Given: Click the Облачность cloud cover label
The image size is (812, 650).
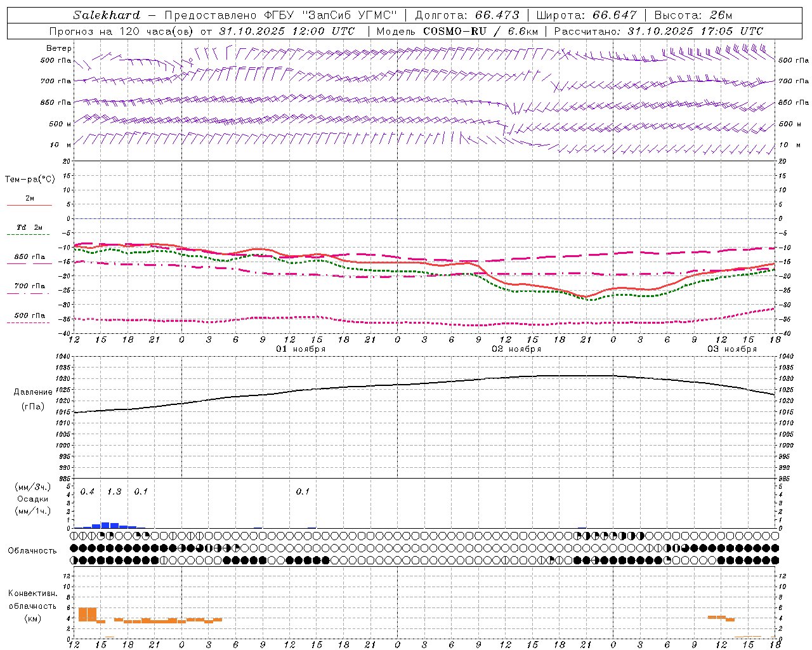Looking at the screenshot, I should (32, 550).
